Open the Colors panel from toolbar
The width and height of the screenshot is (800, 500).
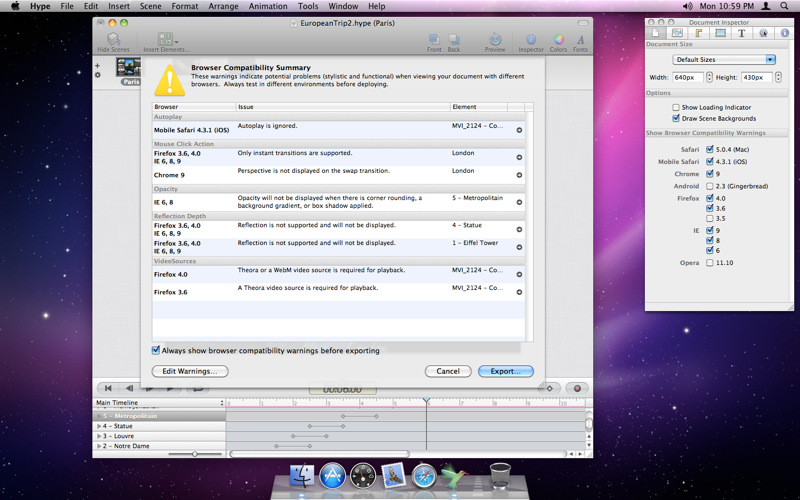pyautogui.click(x=557, y=41)
